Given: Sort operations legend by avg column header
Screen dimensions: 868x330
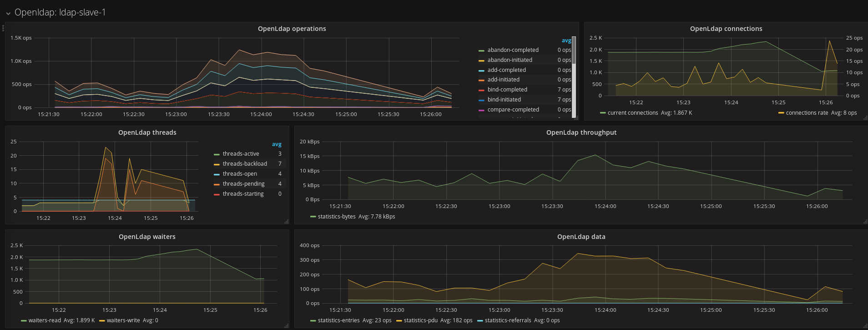Looking at the screenshot, I should coord(566,41).
